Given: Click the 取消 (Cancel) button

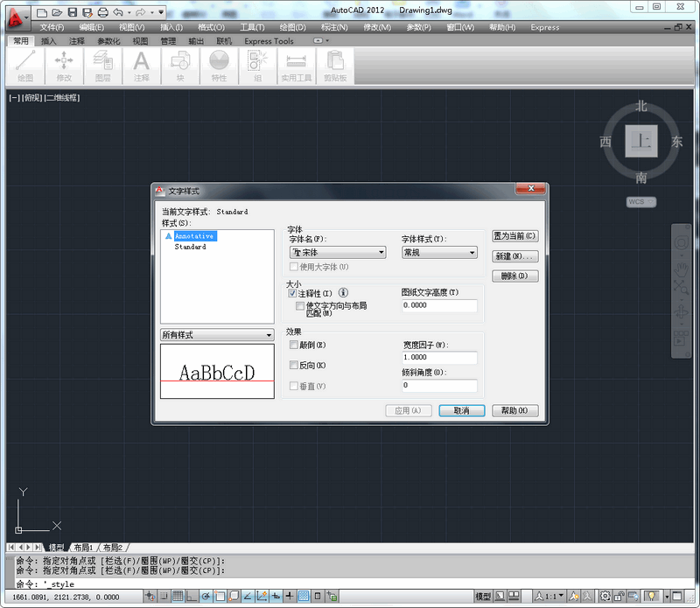Looking at the screenshot, I should pos(461,410).
